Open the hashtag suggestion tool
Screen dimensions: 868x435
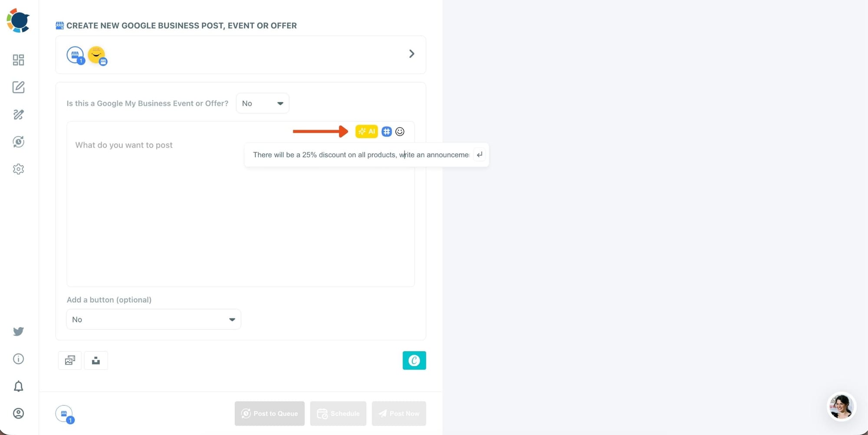pos(386,131)
